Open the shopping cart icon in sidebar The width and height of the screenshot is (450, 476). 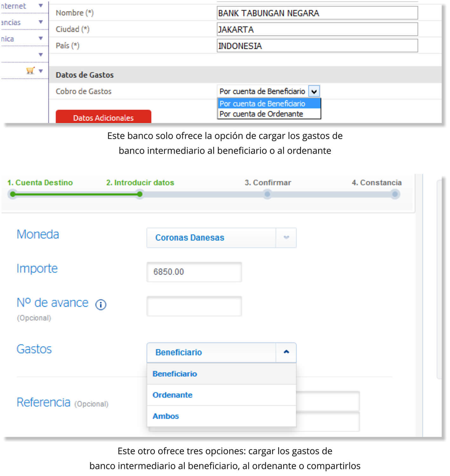coord(30,70)
